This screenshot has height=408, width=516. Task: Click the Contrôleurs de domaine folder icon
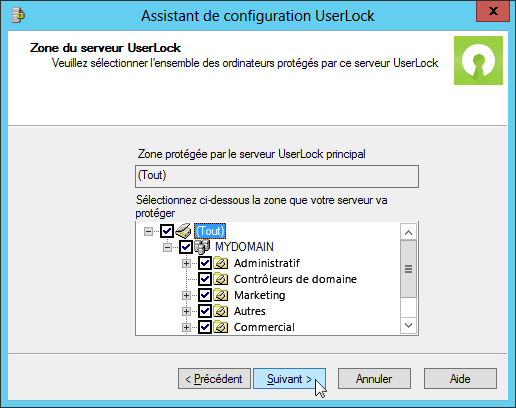click(221, 279)
